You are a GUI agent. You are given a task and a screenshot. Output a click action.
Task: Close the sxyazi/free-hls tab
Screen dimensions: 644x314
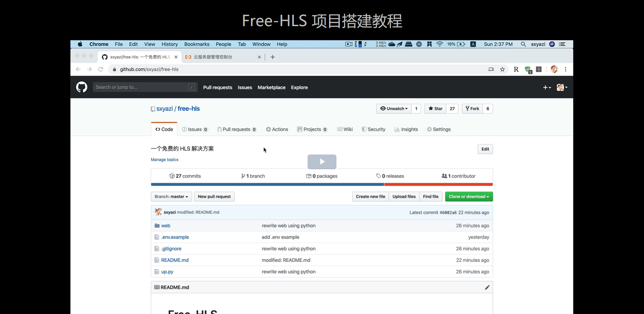(x=176, y=57)
